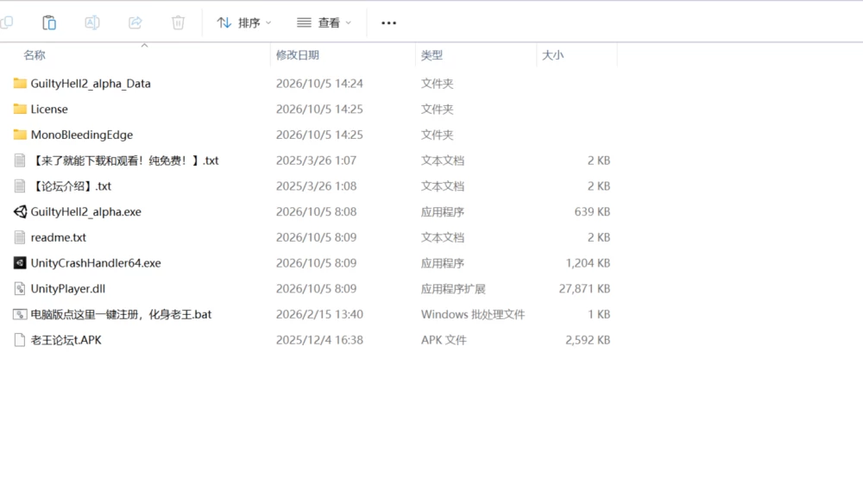The image size is (863, 504).
Task: Sort by the 类型 column header
Action: (x=431, y=55)
